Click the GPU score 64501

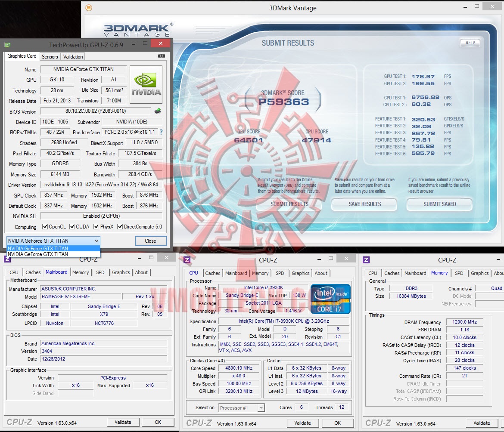pos(249,140)
